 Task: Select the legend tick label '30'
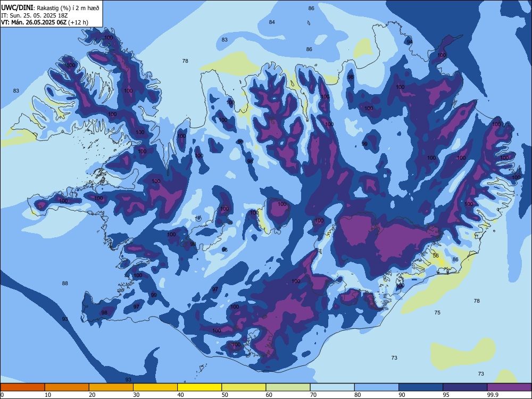136,395
